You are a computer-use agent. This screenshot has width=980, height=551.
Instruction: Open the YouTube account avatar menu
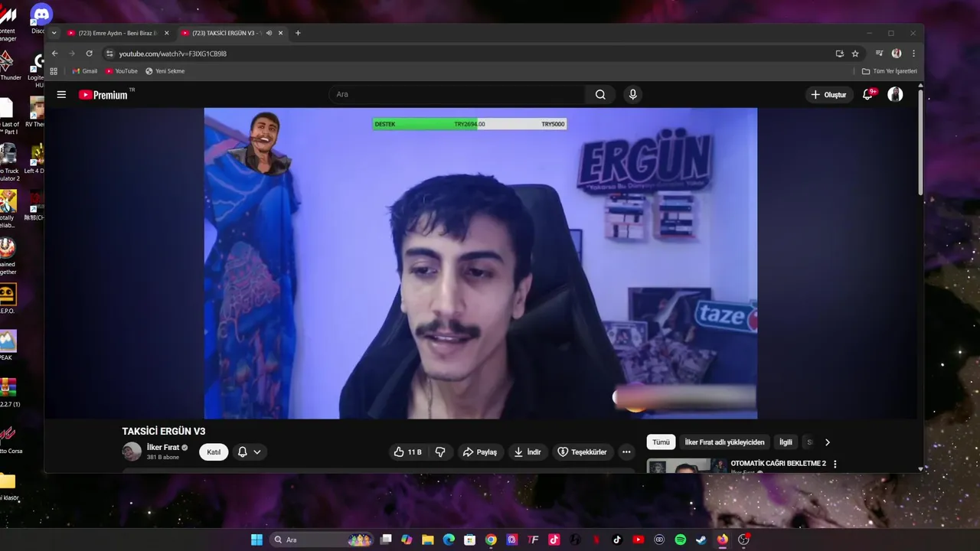895,94
